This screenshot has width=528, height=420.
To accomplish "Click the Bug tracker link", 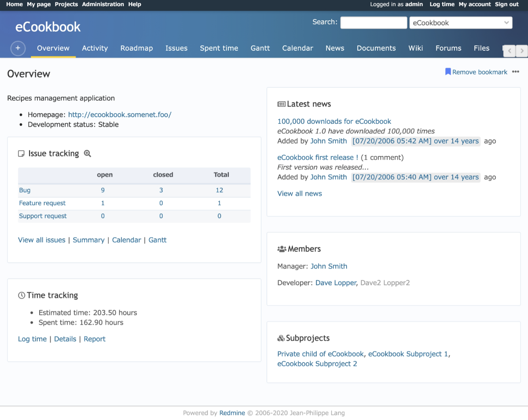I will (x=25, y=190).
